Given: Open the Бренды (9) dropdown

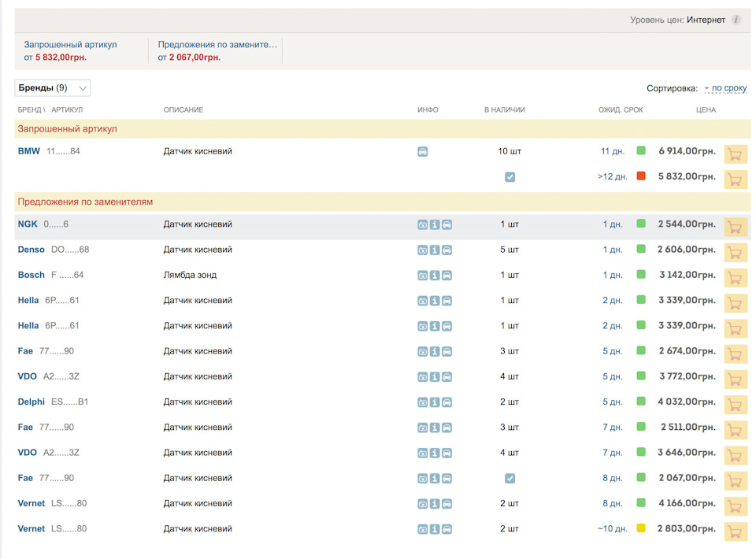Looking at the screenshot, I should pos(53,87).
